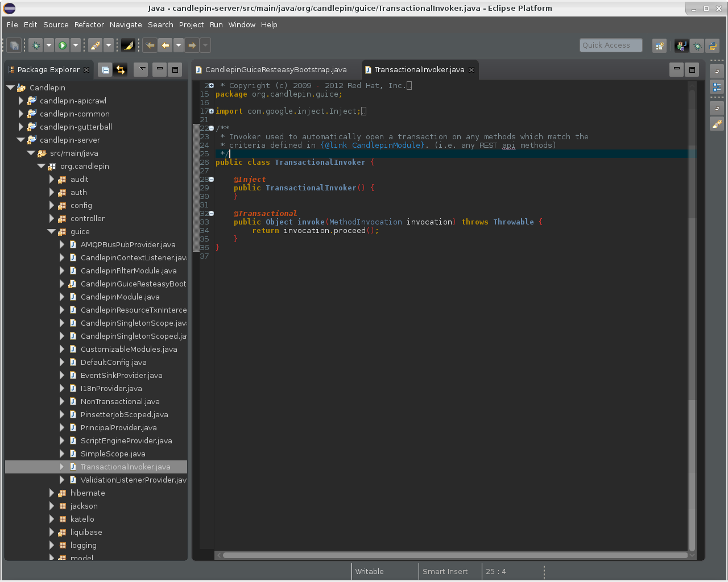Open the back navigation history dropdown
Screen dimensions: 728x582
tap(179, 45)
